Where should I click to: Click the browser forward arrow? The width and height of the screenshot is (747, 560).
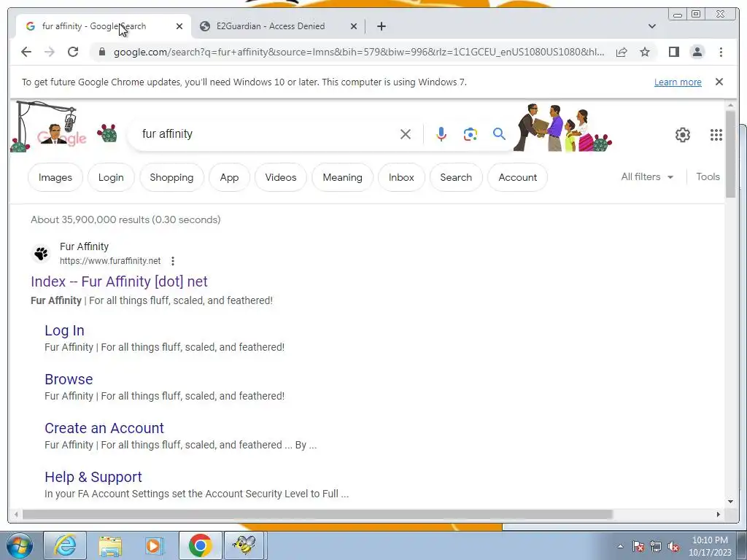pos(50,52)
